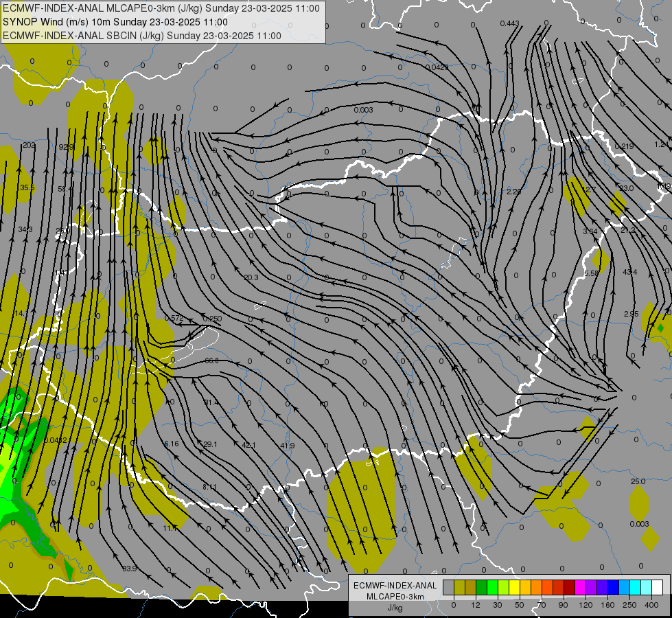Screen dimensions: 672x618
Task: Click the map value 58.4
Action: (65, 189)
